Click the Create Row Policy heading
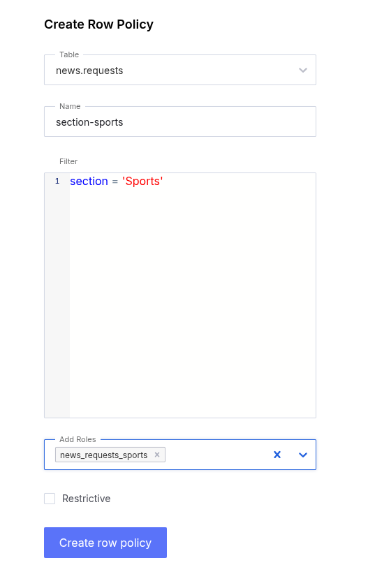Image resolution: width=368 pixels, height=588 pixels. 98,24
